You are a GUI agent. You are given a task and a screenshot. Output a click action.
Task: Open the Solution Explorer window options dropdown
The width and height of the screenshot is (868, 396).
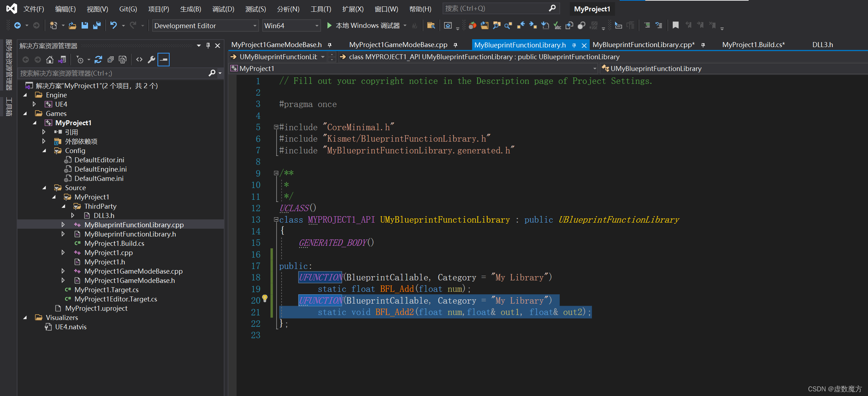click(199, 46)
